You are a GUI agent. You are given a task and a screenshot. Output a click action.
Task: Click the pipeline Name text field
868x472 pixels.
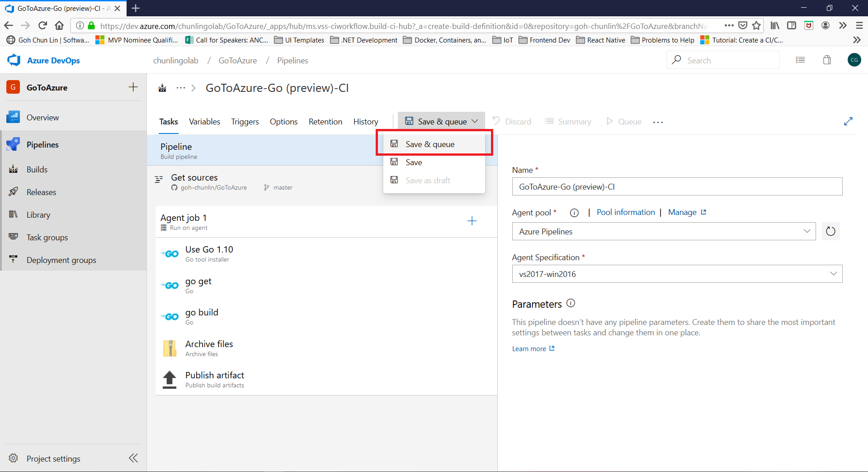tap(677, 187)
